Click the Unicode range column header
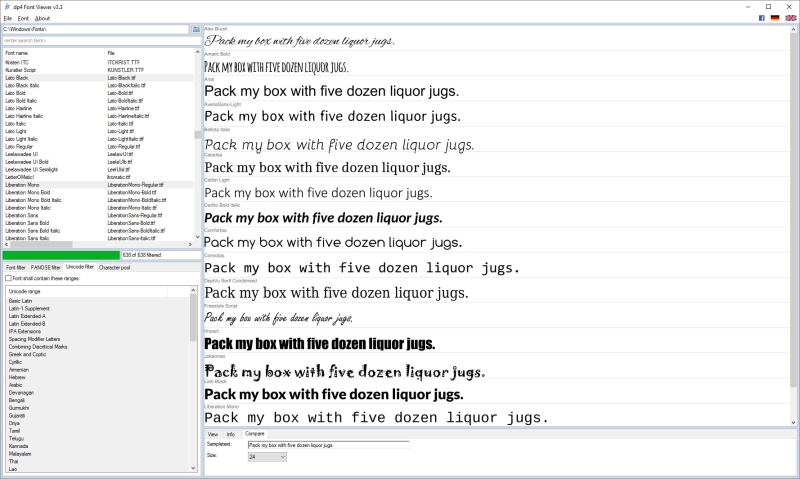 (87, 291)
